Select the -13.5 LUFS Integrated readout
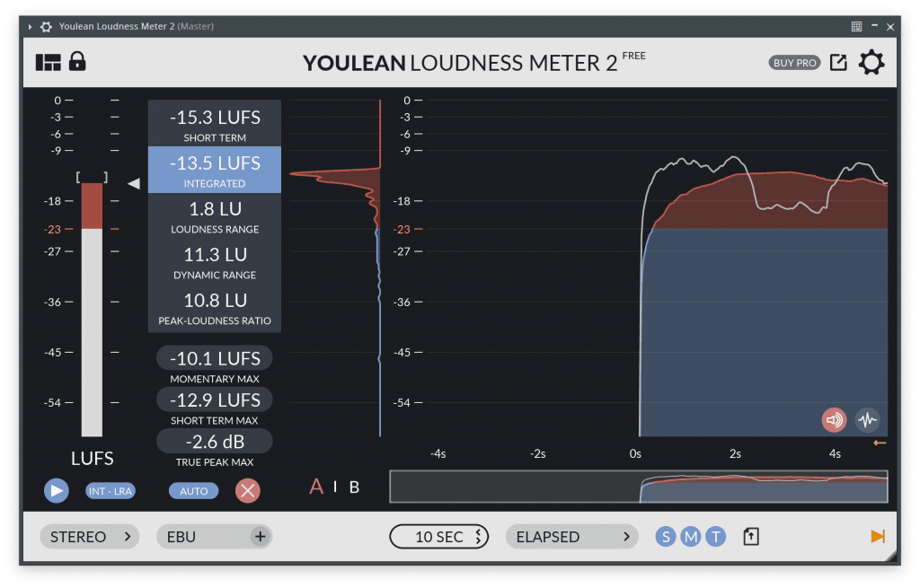This screenshot has width=920, height=588. (x=215, y=170)
